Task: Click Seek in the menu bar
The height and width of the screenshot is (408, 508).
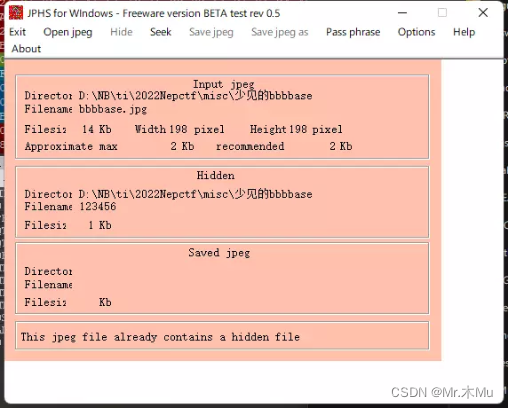Action: tap(160, 32)
